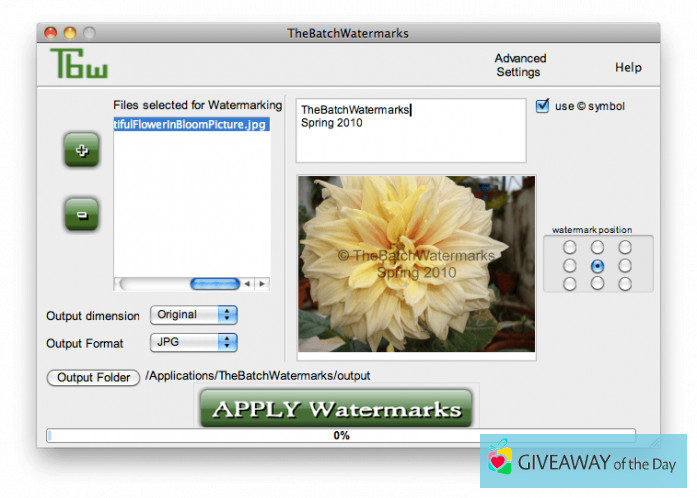Open the Output Format JPG dropdown
This screenshot has width=697, height=498.
click(x=194, y=343)
